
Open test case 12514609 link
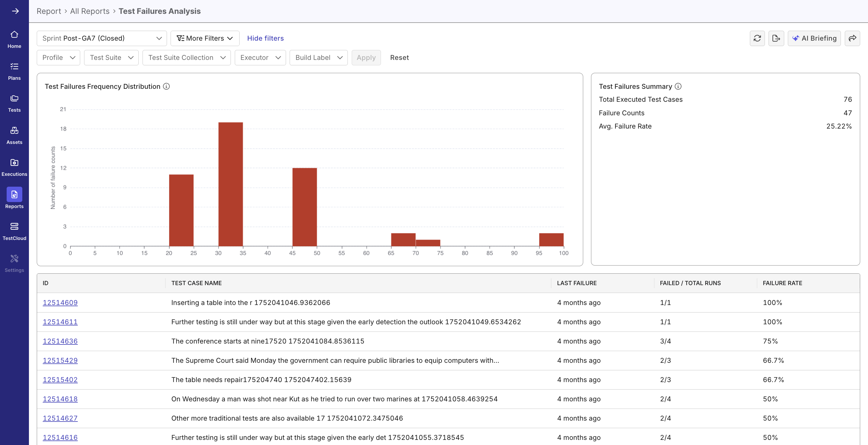click(x=60, y=302)
